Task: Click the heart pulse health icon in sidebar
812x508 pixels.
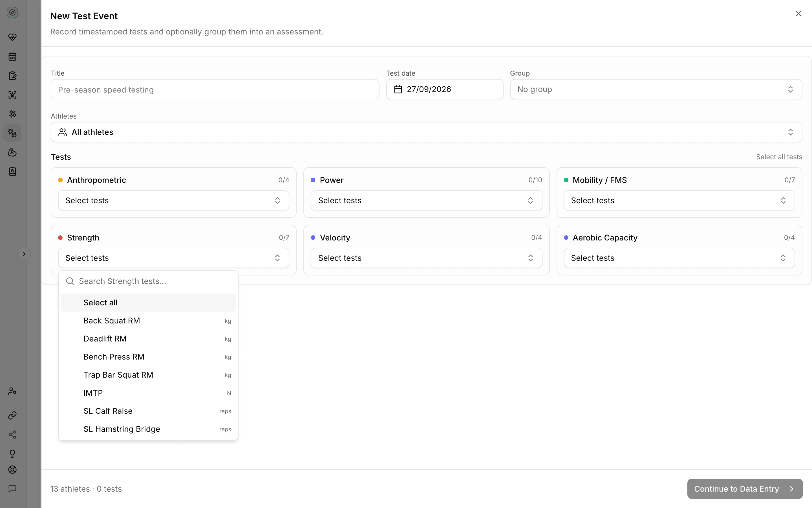Action: tap(12, 37)
